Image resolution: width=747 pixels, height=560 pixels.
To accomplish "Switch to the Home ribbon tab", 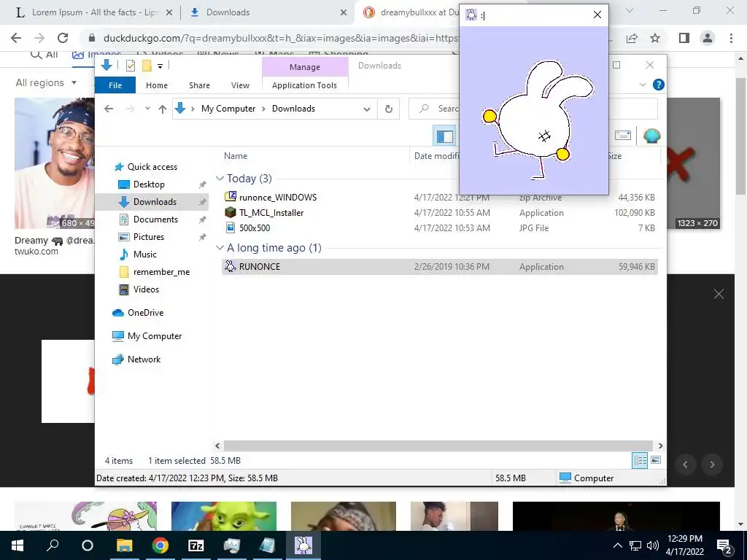I will click(x=157, y=85).
